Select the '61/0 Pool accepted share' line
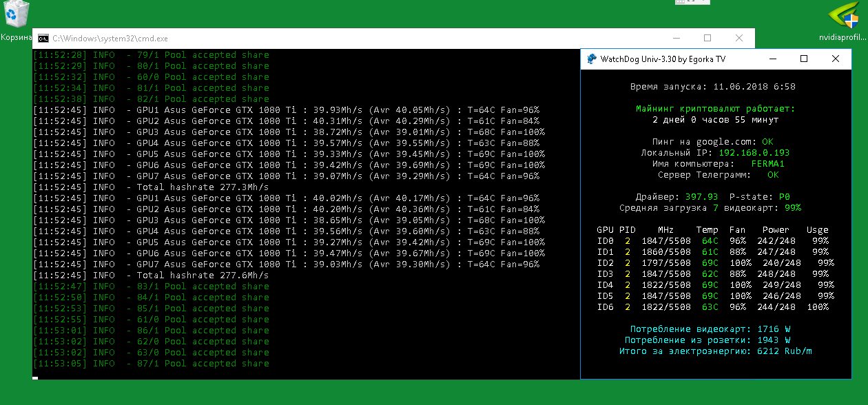The image size is (868, 405). [x=151, y=320]
